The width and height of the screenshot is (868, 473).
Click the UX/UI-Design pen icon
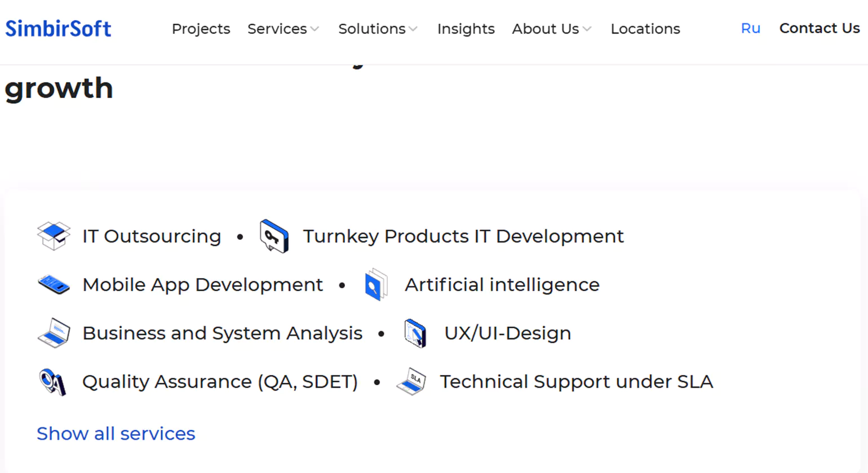click(415, 333)
